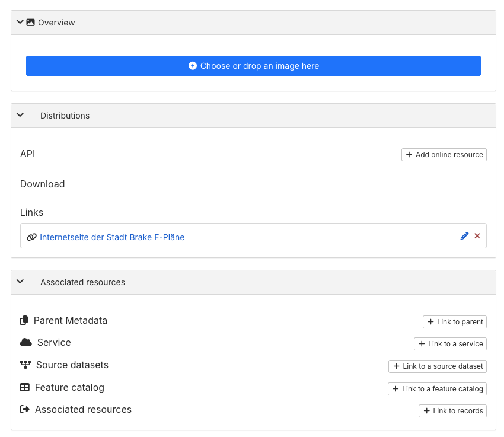
Task: Click the Feature catalog table icon
Action: 25,388
